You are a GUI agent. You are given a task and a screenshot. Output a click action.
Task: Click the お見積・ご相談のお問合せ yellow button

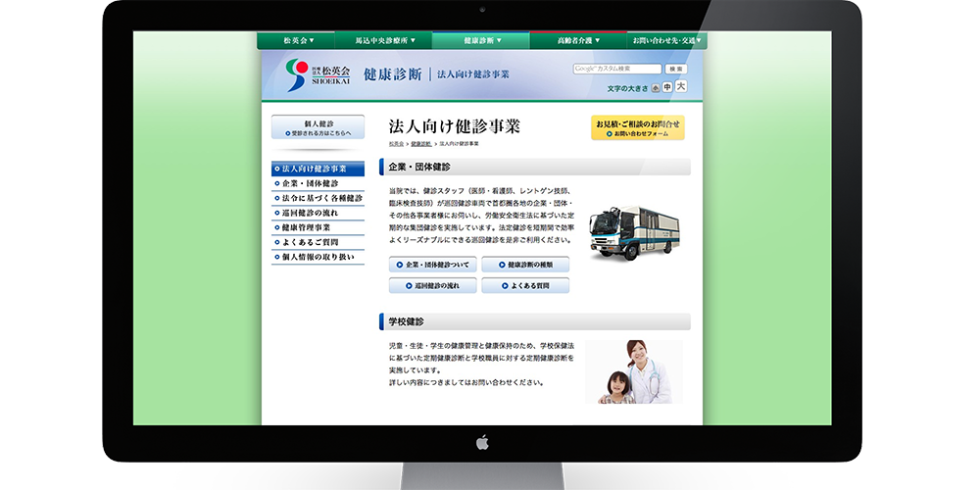[x=638, y=127]
